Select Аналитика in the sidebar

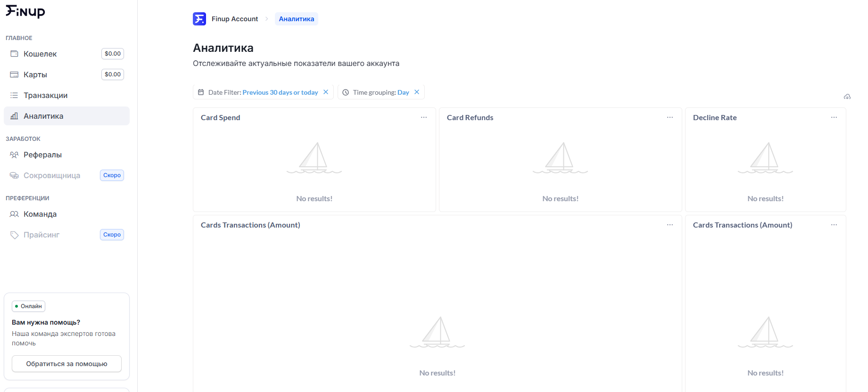click(43, 116)
